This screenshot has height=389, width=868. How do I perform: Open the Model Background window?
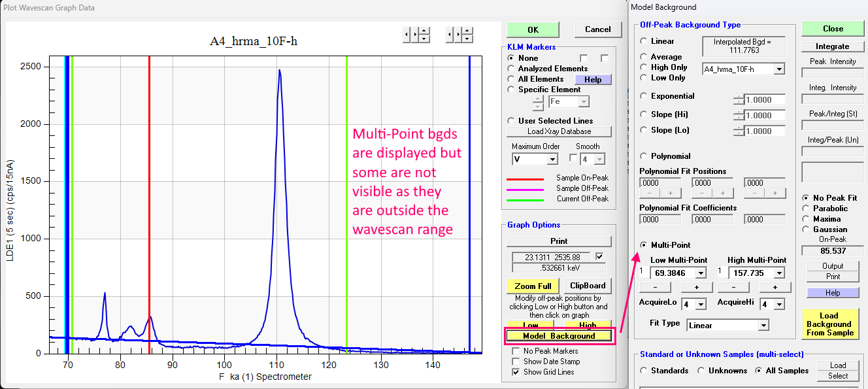tap(559, 336)
